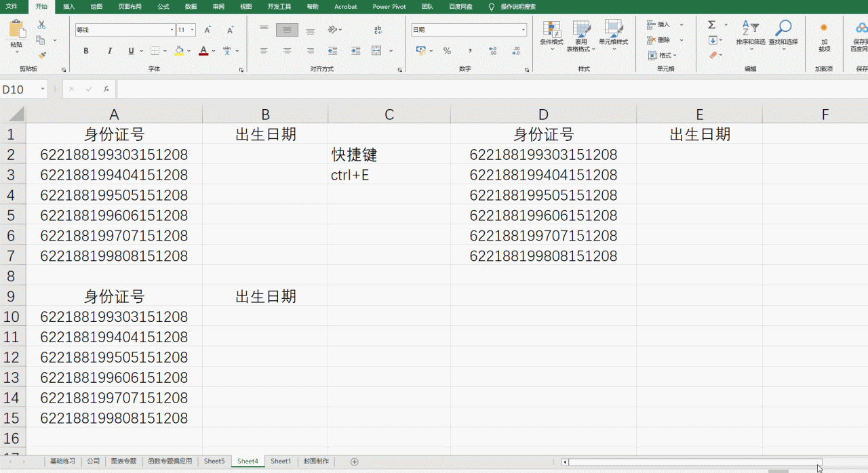Switch to the 公式 ribbon tab
Viewport: 868px width, 473px height.
tap(163, 6)
